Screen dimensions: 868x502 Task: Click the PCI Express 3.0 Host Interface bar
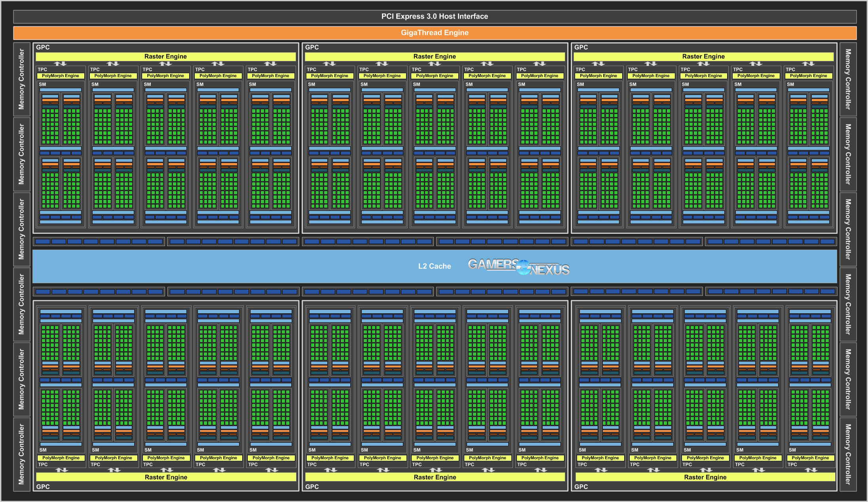(x=434, y=17)
